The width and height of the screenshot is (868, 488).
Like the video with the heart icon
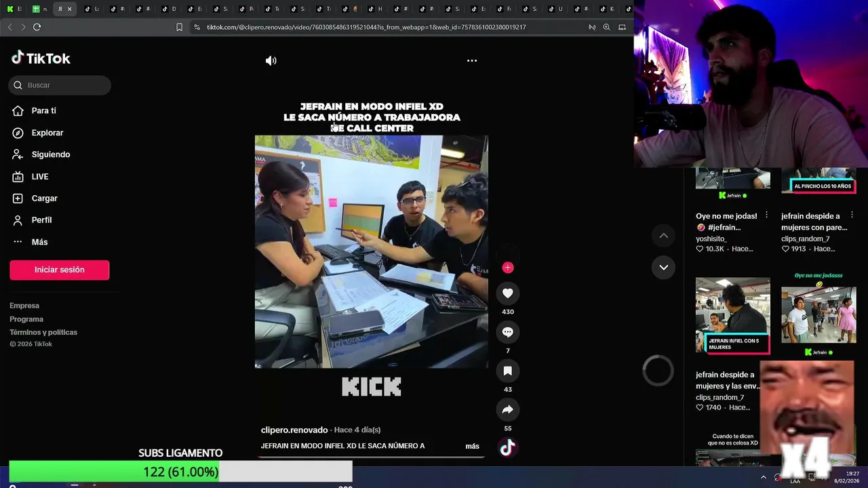(x=507, y=293)
